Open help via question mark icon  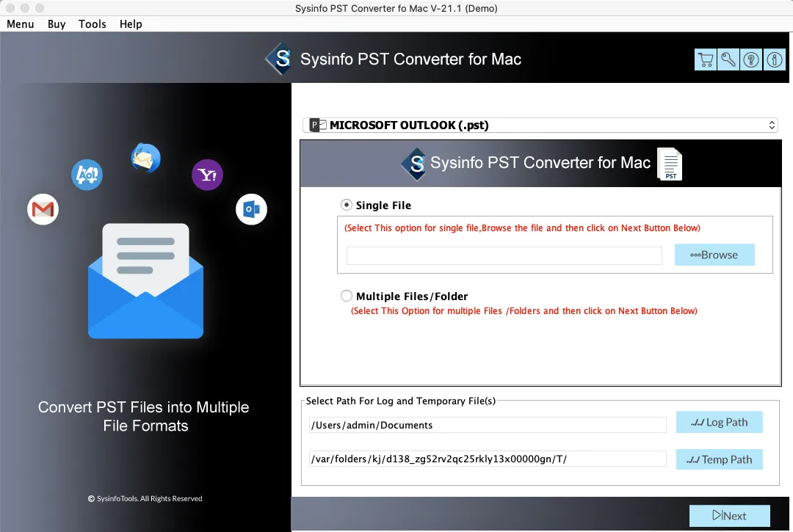point(751,60)
